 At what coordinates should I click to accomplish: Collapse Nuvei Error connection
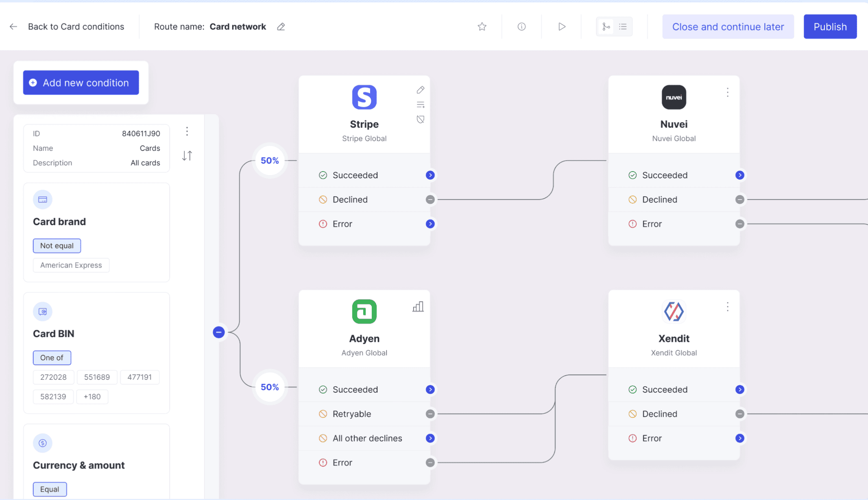[740, 224]
